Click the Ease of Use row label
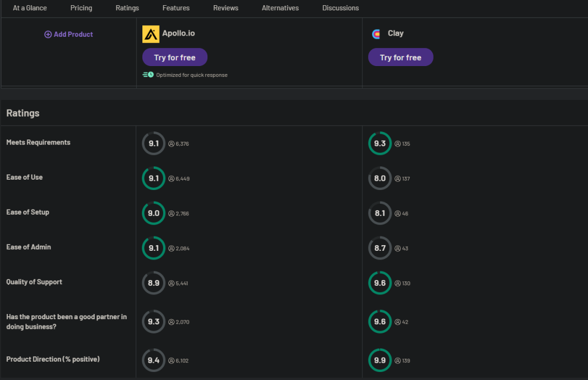This screenshot has width=588, height=380. pyautogui.click(x=24, y=177)
